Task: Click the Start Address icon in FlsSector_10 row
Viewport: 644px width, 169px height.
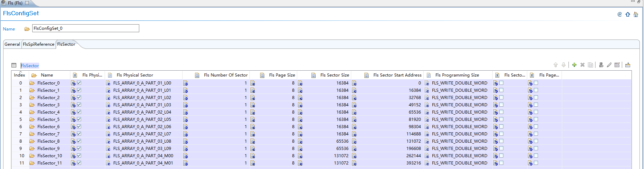Action: pos(354,156)
